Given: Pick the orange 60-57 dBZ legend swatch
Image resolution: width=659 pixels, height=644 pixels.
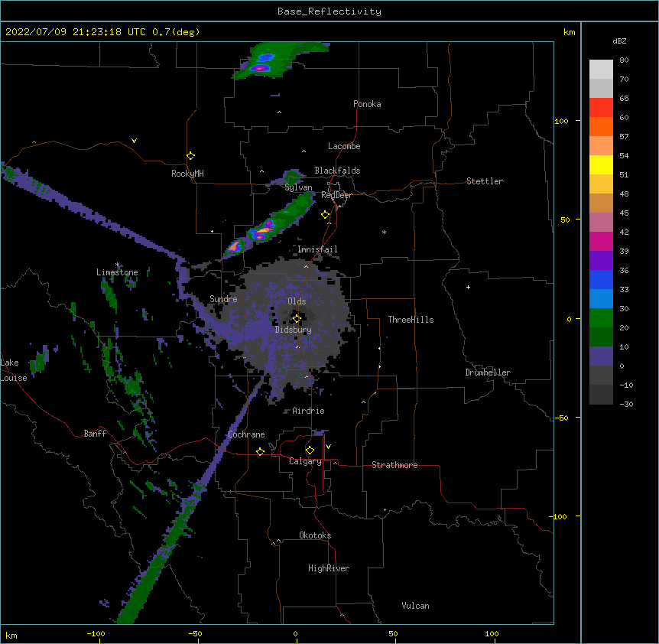Looking at the screenshot, I should pyautogui.click(x=601, y=127).
